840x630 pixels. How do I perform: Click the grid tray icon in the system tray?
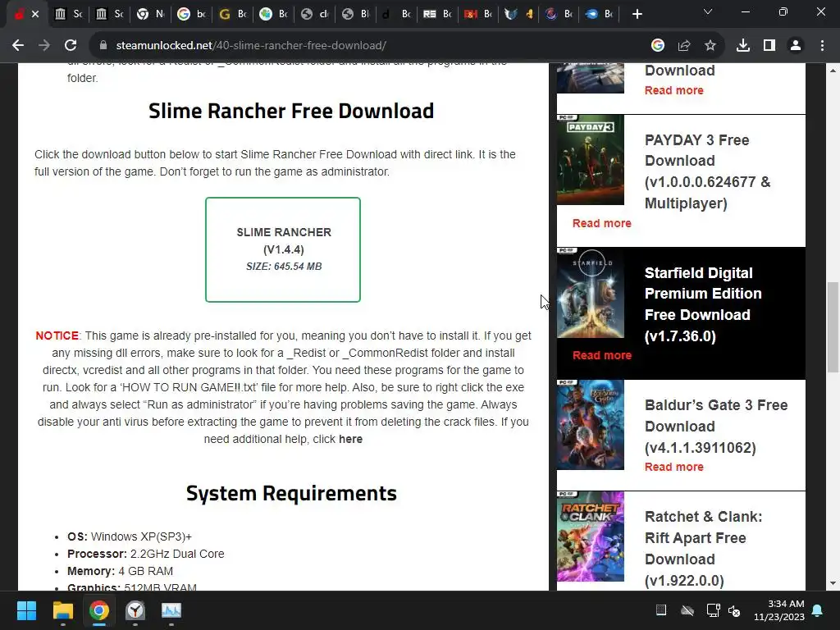point(661,610)
